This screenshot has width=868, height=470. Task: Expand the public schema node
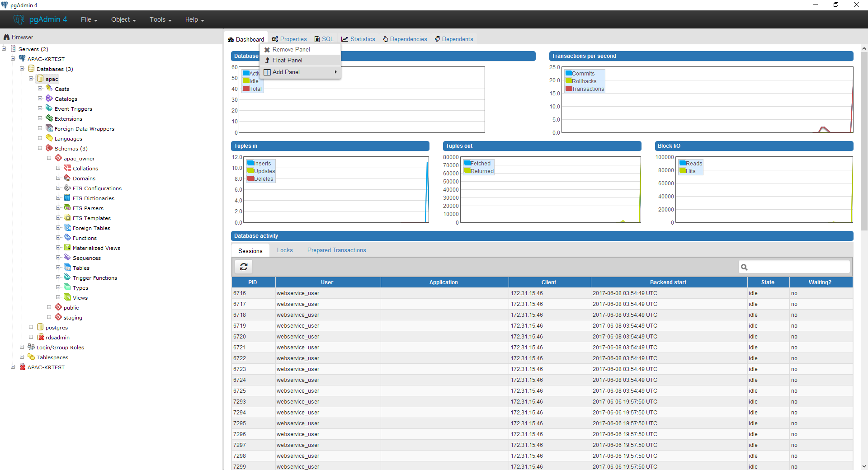(x=49, y=307)
